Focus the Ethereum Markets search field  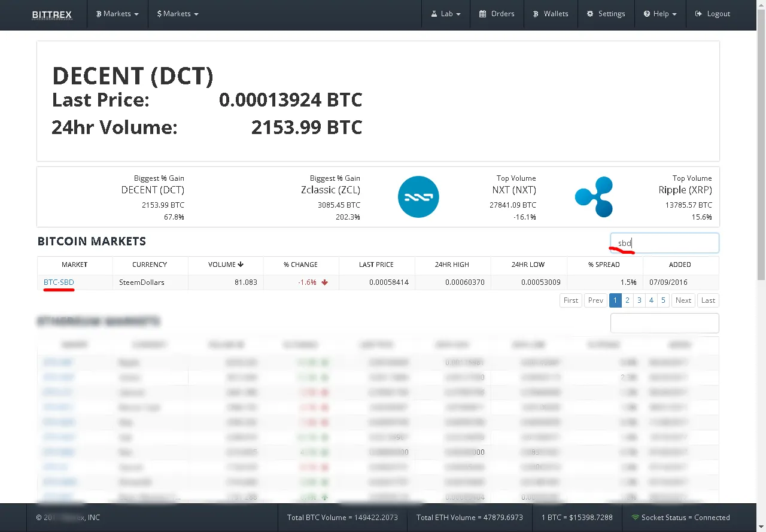(664, 323)
